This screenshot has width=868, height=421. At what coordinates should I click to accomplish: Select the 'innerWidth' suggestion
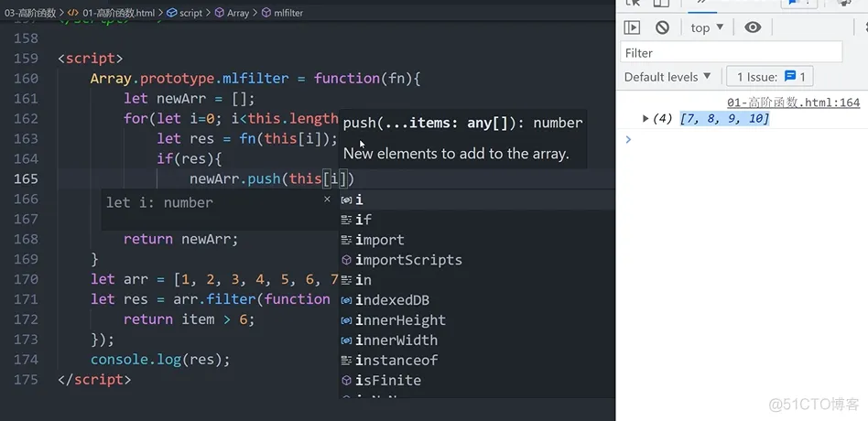tap(477, 340)
